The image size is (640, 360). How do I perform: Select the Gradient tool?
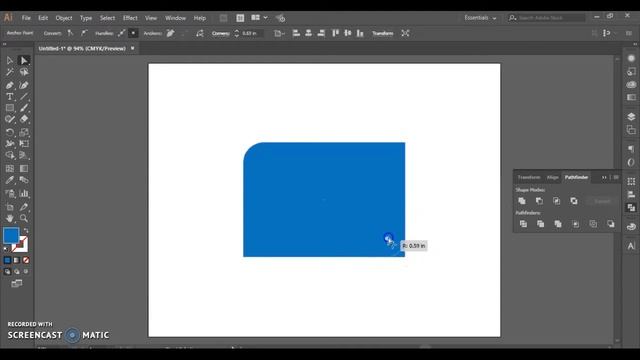click(x=24, y=169)
